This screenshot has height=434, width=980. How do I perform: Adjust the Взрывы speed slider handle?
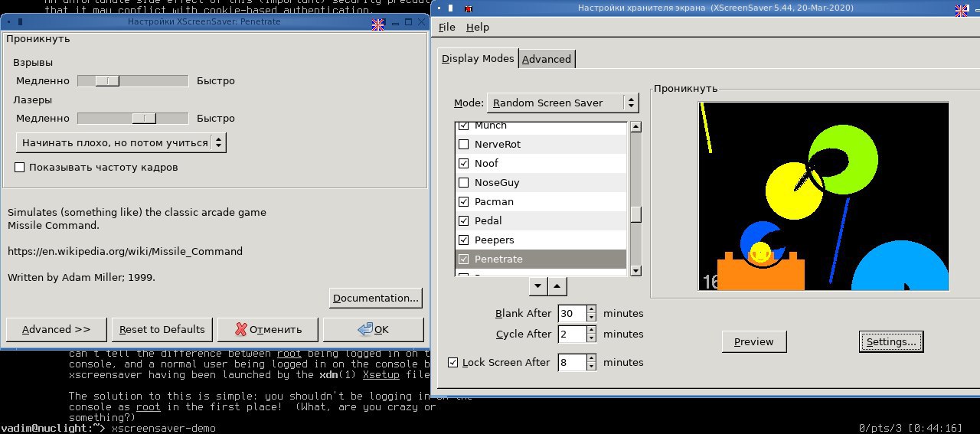(107, 80)
